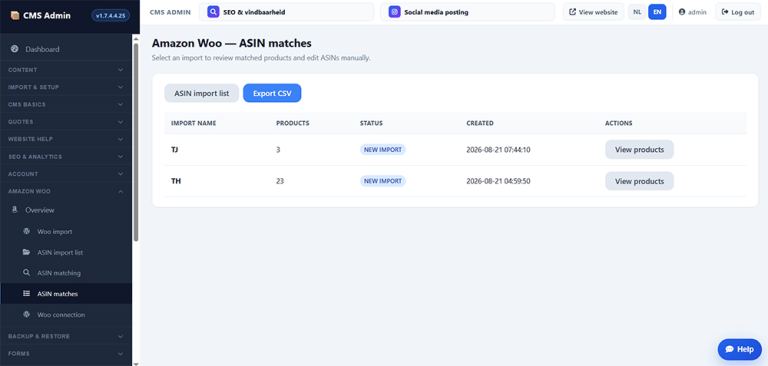The image size is (768, 366).
Task: Click the Help chat bubble icon
Action: 730,349
